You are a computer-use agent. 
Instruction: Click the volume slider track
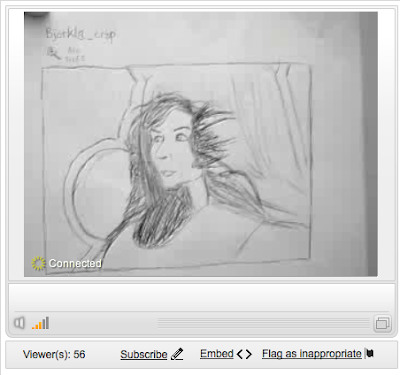264,323
